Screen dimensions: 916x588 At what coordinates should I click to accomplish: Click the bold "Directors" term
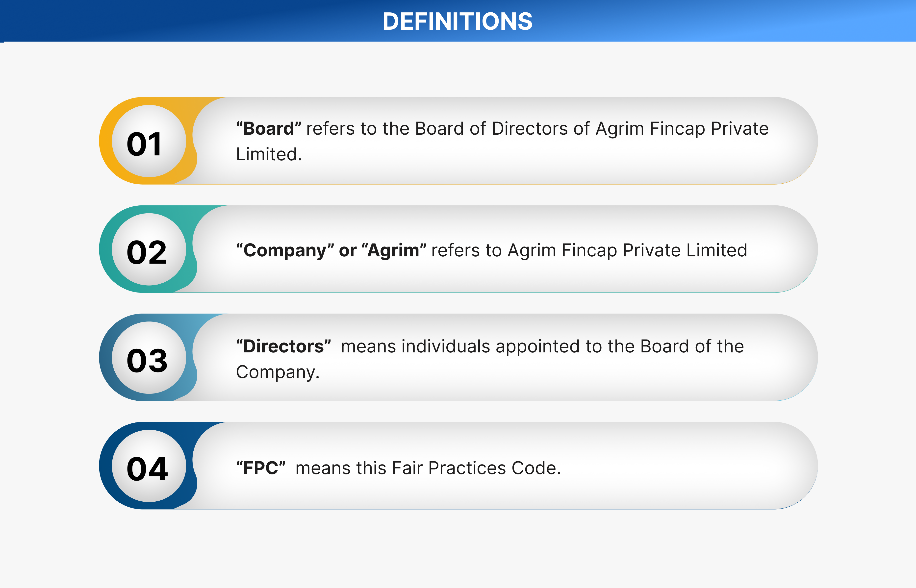pos(283,346)
